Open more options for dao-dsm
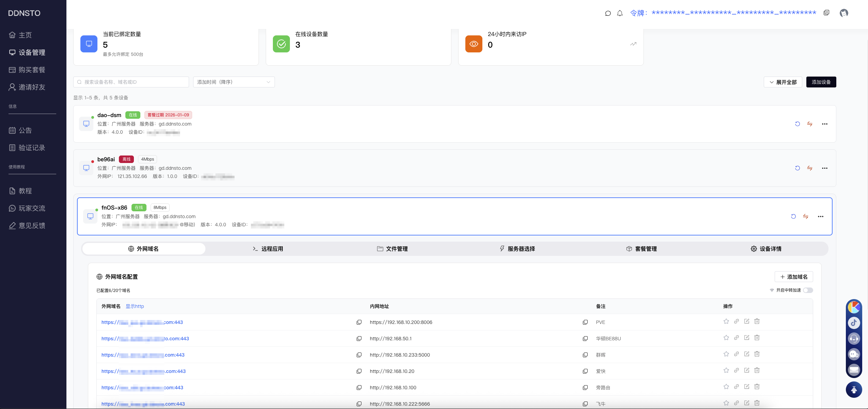 pyautogui.click(x=825, y=124)
